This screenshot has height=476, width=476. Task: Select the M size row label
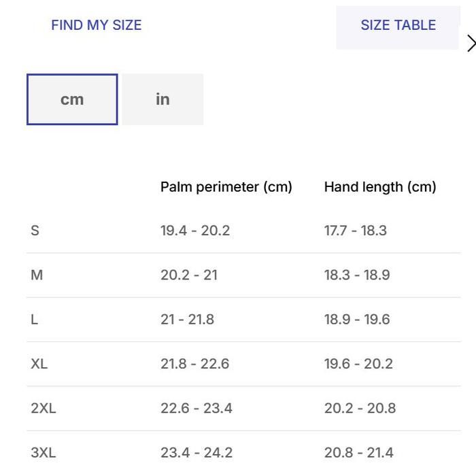(x=37, y=275)
